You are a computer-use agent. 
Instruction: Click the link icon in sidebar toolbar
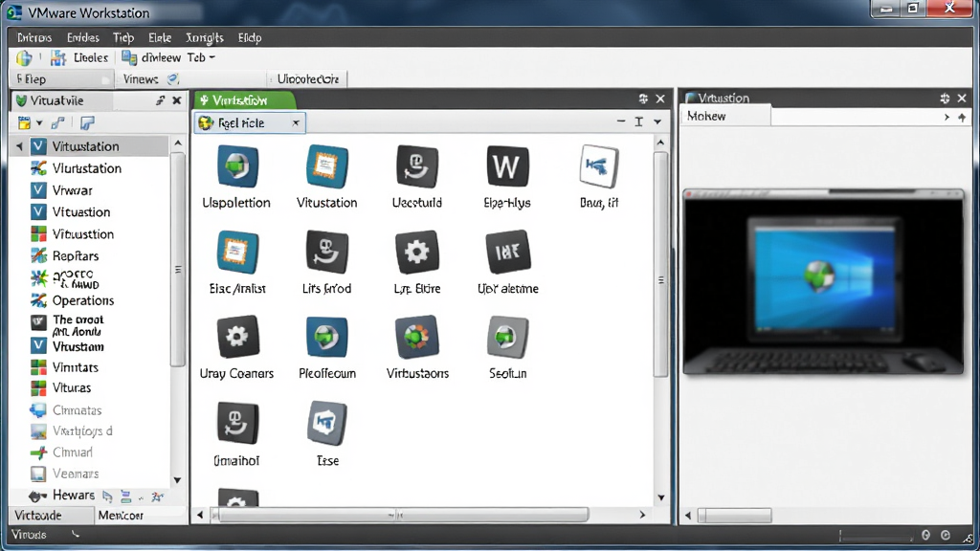coord(58,123)
